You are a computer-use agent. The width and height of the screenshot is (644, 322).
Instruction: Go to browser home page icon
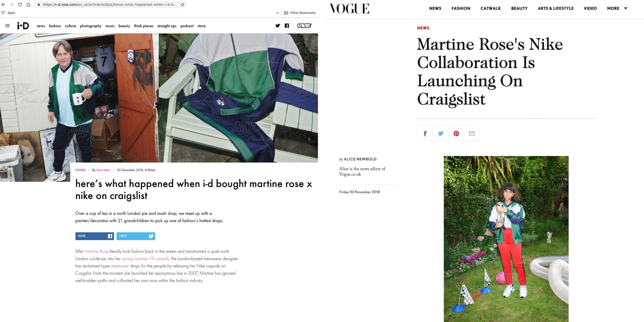(28, 5)
